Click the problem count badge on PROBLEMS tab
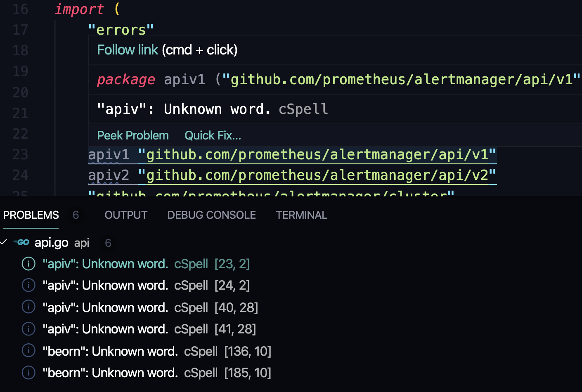Screen dimensions: 582x392 tap(76, 215)
